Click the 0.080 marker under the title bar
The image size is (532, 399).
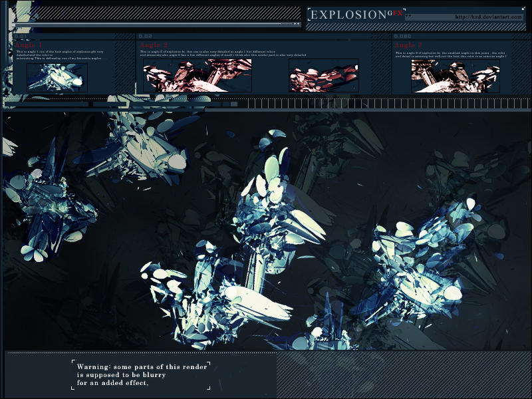[x=403, y=37]
